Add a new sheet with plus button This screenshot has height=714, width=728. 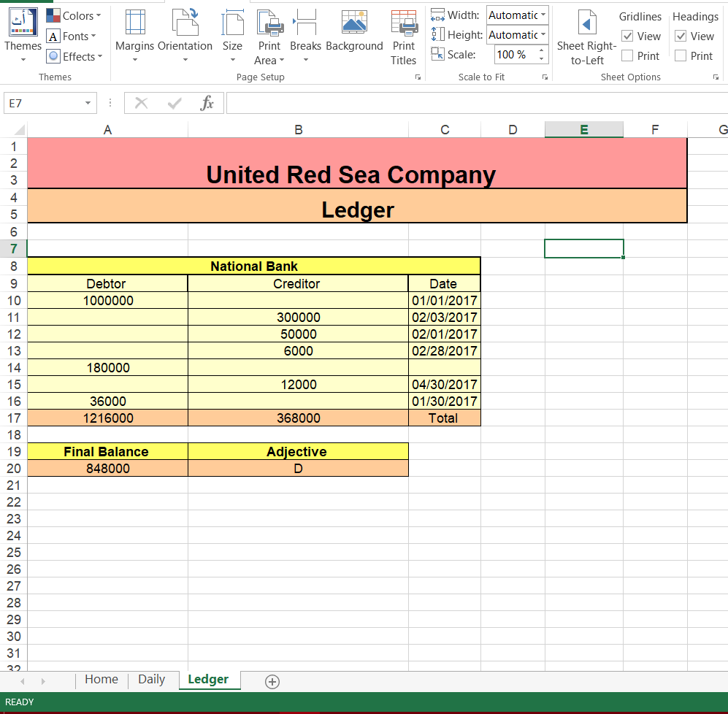click(x=272, y=681)
